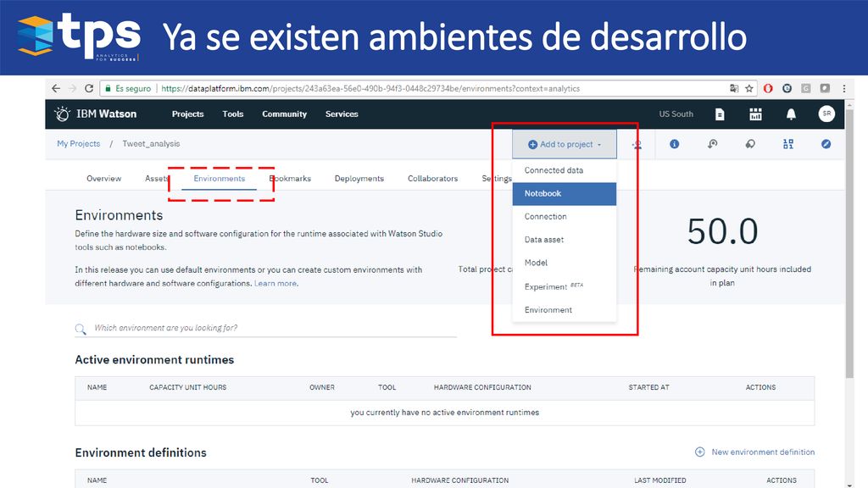Click the Tweet_analysis breadcrumb
This screenshot has height=488, width=868.
[151, 144]
